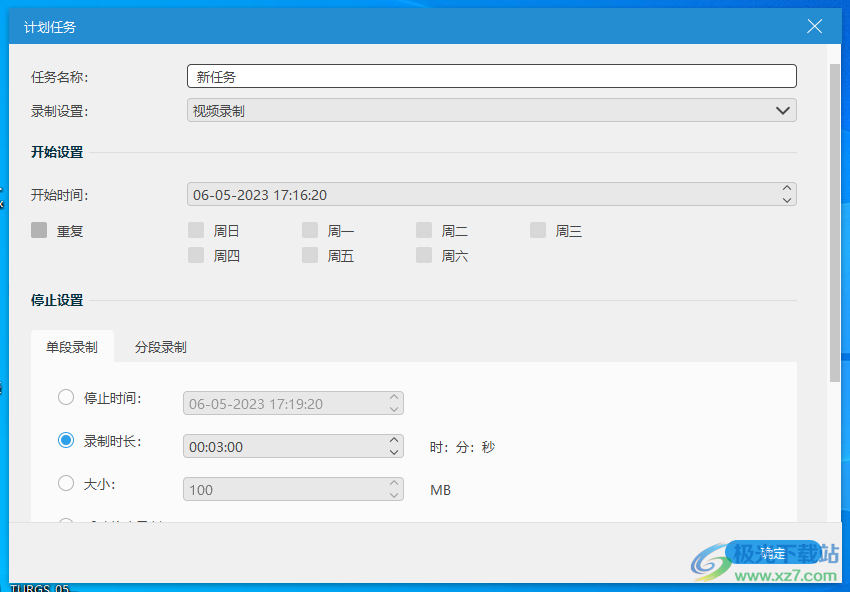Open the 录制设置 dropdown

point(492,111)
